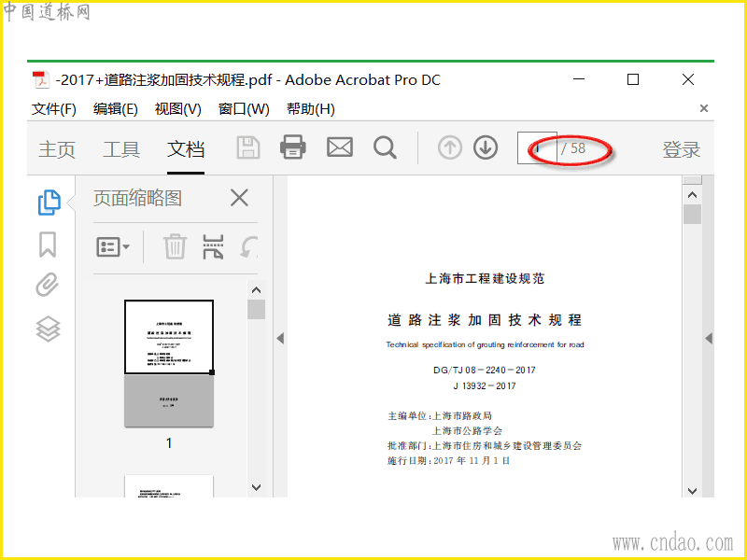Open Bookmarks sidebar icon
The width and height of the screenshot is (747, 560).
pyautogui.click(x=48, y=245)
